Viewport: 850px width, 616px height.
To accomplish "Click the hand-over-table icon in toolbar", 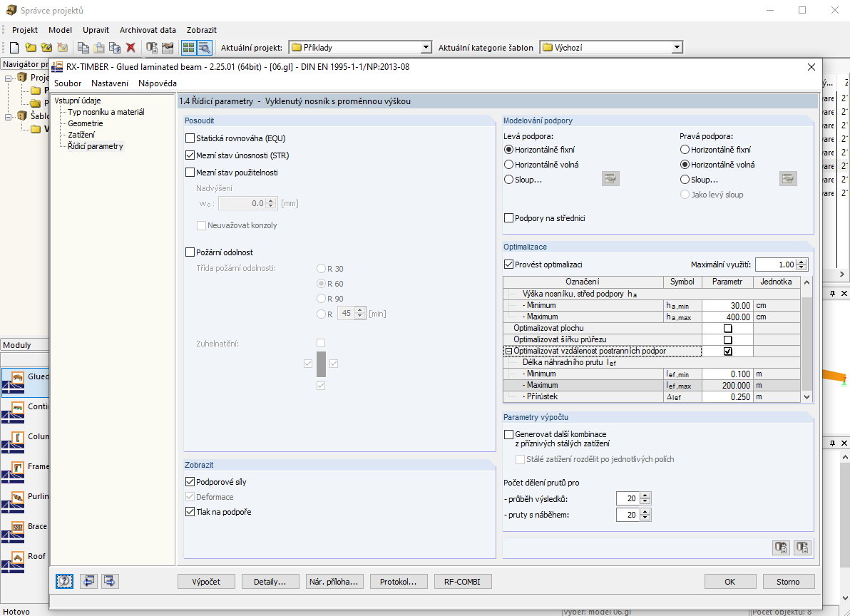I will 168,48.
